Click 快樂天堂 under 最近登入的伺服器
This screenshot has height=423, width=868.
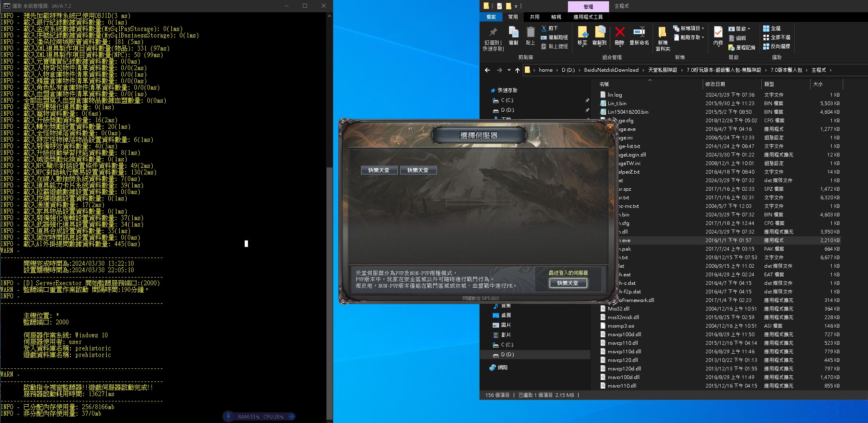568,283
